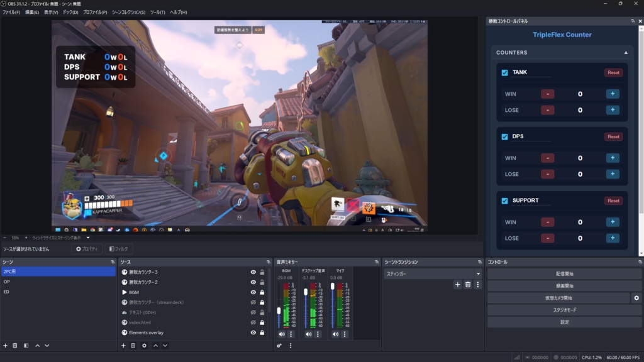Float the ソース dock with popout icon
Screen dimensions: 644x362
tap(268, 262)
